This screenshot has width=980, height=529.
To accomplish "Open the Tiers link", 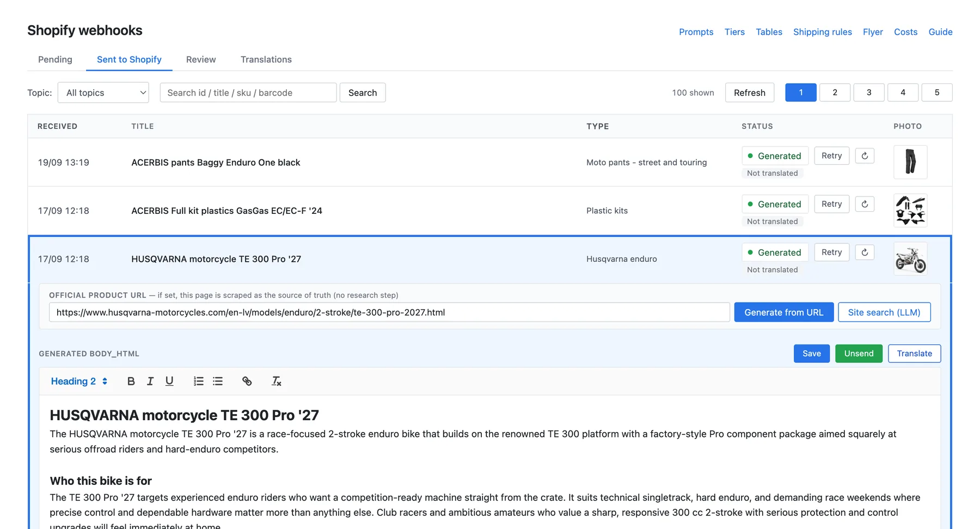I will tap(734, 32).
